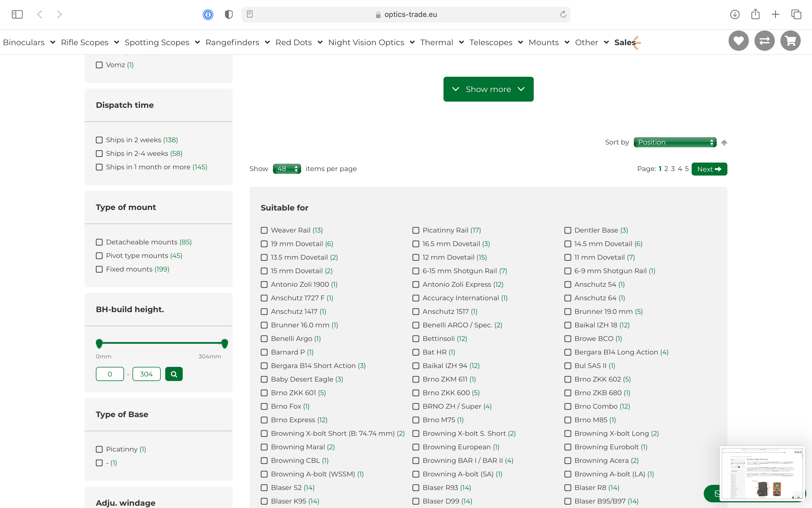
Task: Click the right BH-build height slider handle
Action: click(x=225, y=343)
